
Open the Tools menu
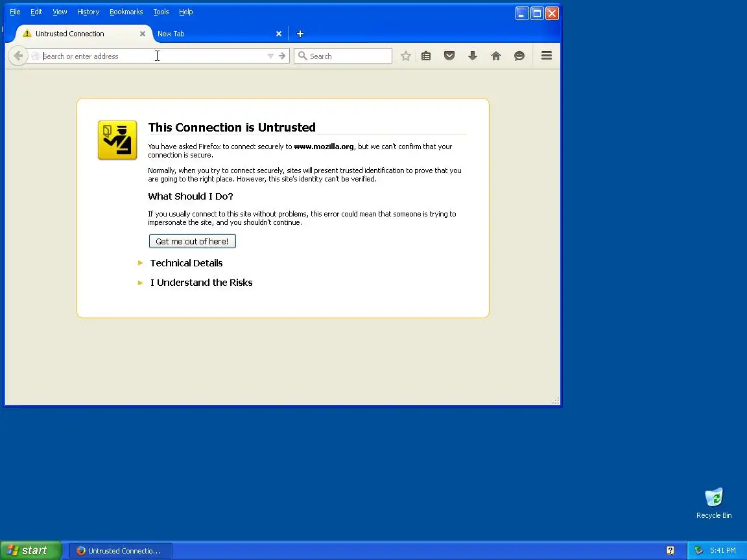point(161,12)
